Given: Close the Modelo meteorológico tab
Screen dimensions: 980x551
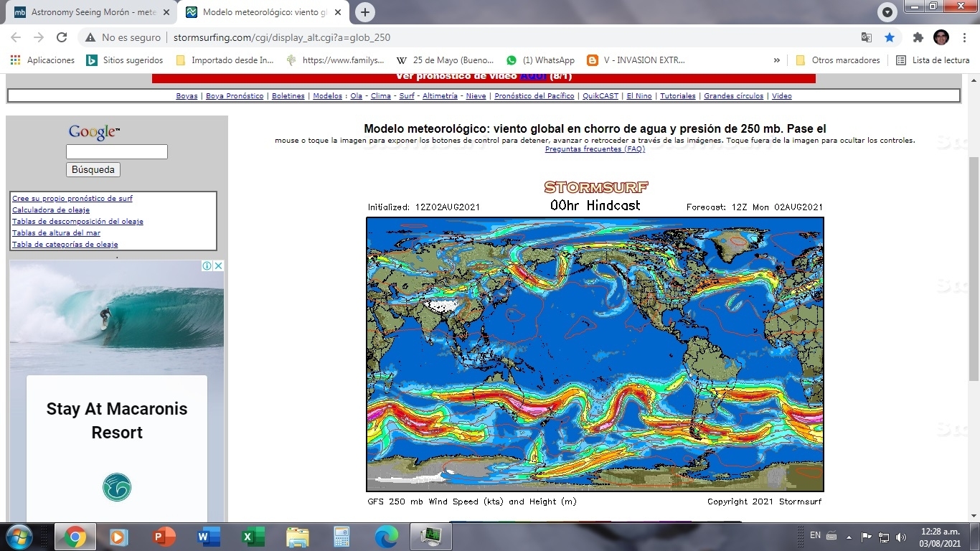Looking at the screenshot, I should [x=338, y=12].
